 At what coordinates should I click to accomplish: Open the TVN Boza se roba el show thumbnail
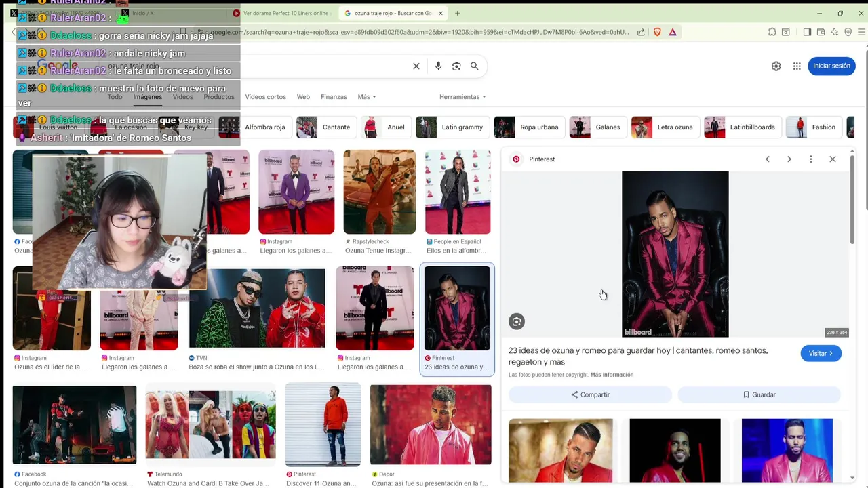[x=257, y=308]
